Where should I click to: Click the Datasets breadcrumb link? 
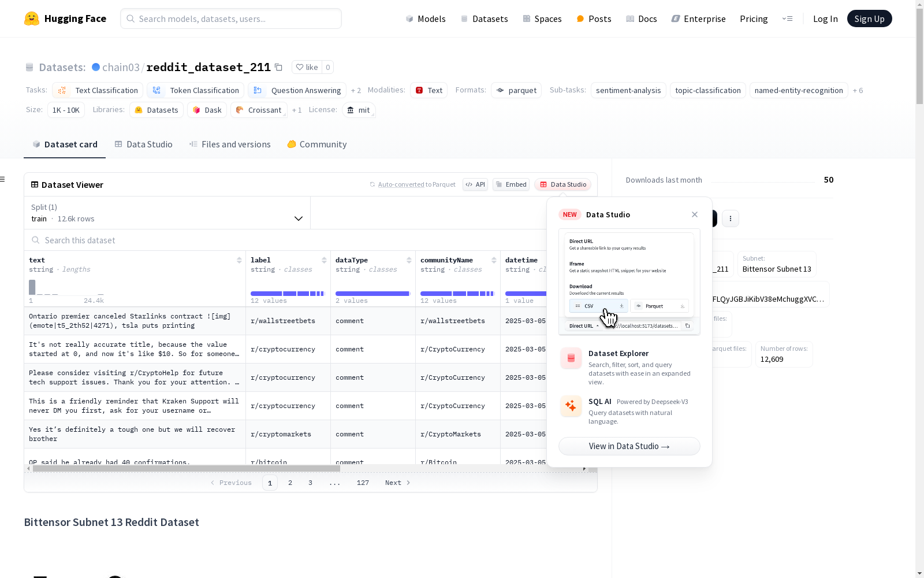62,67
